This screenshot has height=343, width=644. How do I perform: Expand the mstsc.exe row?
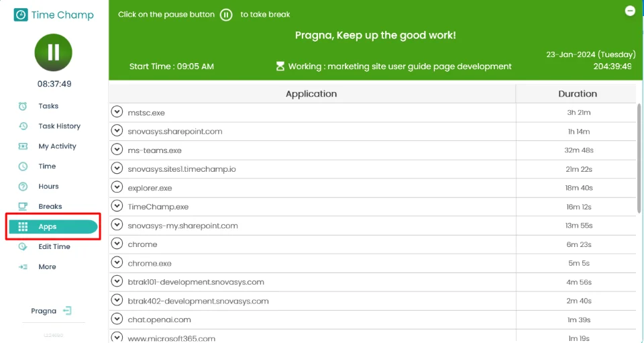tap(117, 111)
